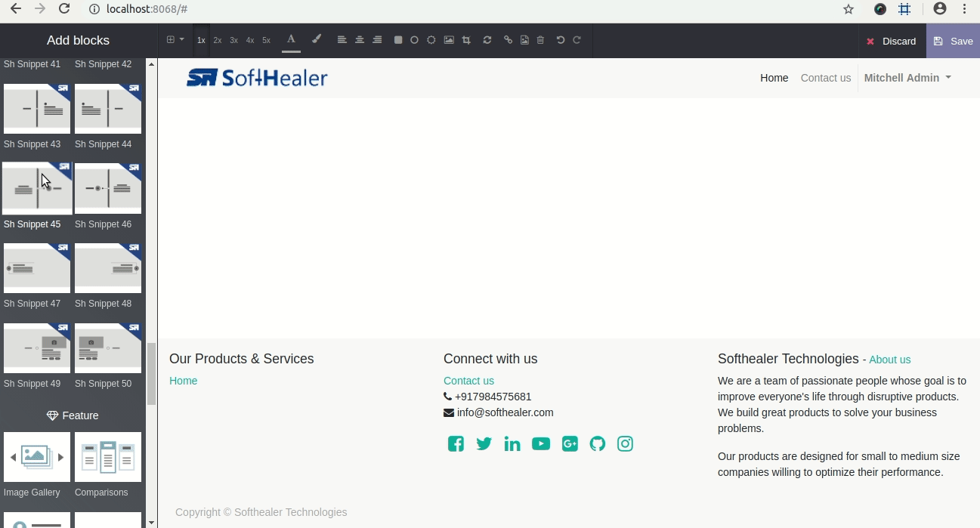Click the blocks panel scrollbar thumb
The width and height of the screenshot is (980, 528).
click(152, 374)
